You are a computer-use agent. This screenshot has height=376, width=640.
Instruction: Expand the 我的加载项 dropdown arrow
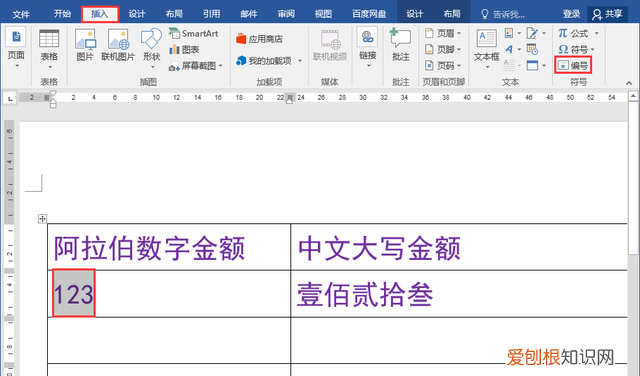click(x=300, y=61)
